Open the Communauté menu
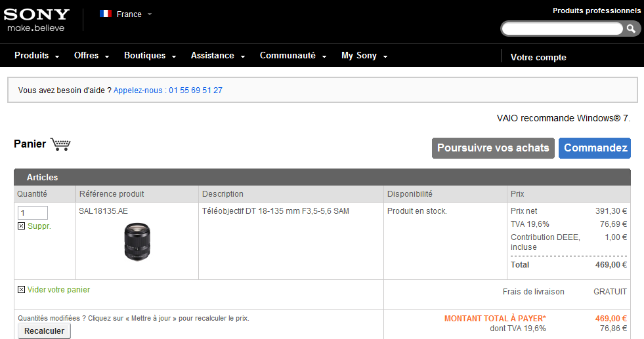Screen dimensions: 644x339 click(x=288, y=55)
